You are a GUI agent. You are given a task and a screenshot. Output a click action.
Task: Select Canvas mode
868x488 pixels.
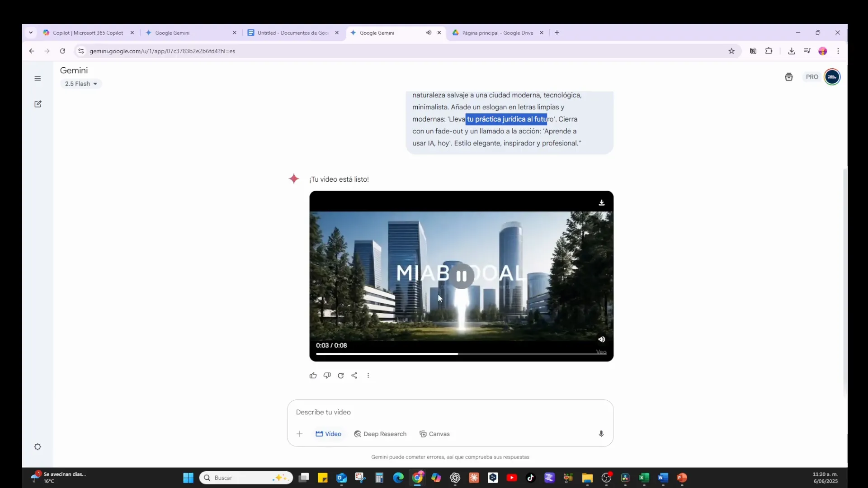coord(434,434)
